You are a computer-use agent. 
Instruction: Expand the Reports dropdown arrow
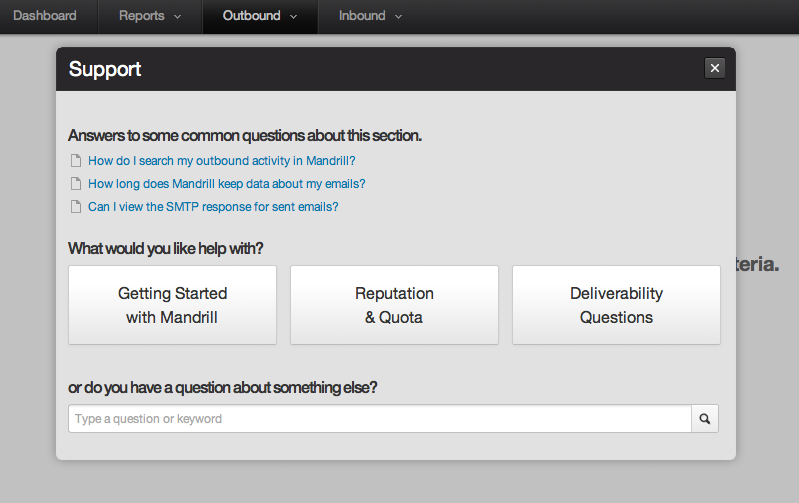tap(177, 17)
